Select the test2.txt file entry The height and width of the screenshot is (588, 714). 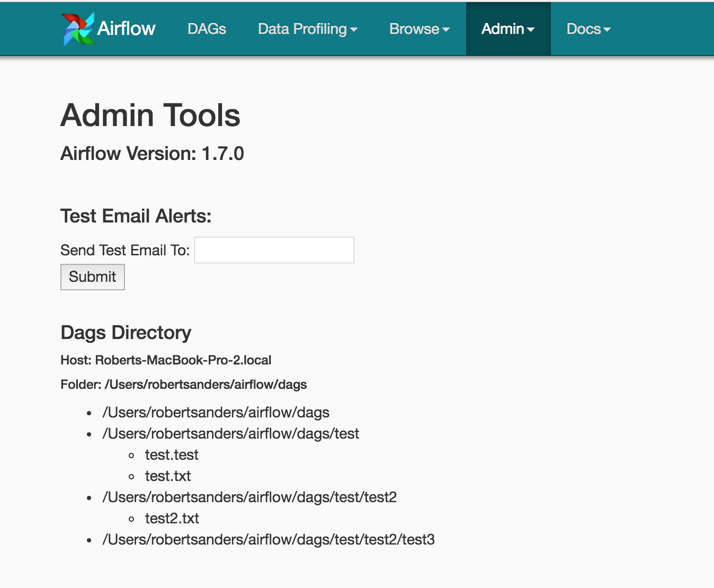point(172,518)
